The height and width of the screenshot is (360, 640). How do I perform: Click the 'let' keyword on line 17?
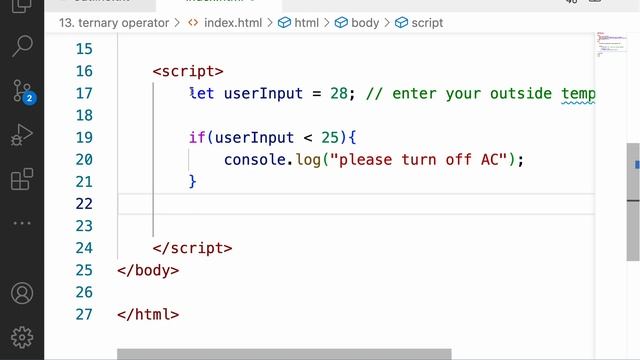(202, 93)
